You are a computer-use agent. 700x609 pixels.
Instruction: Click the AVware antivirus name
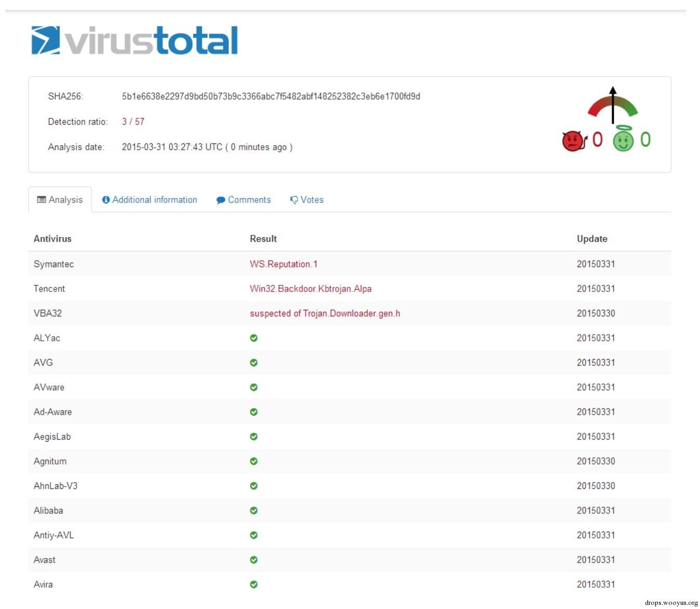click(49, 387)
